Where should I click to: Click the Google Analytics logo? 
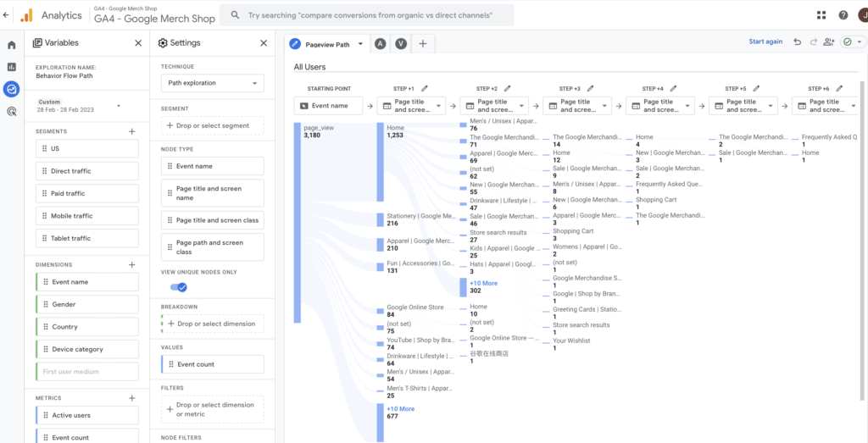[x=26, y=15]
